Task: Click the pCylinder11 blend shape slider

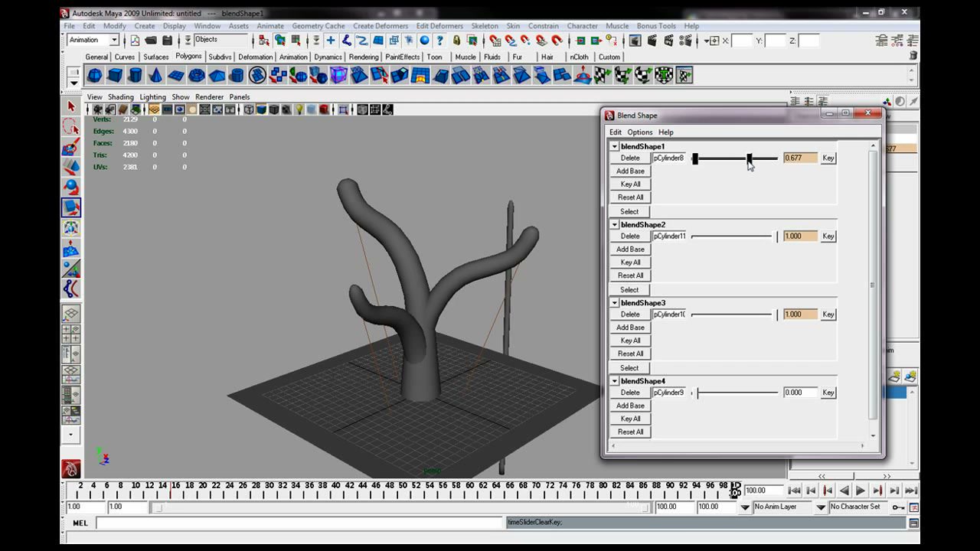Action: tap(735, 236)
